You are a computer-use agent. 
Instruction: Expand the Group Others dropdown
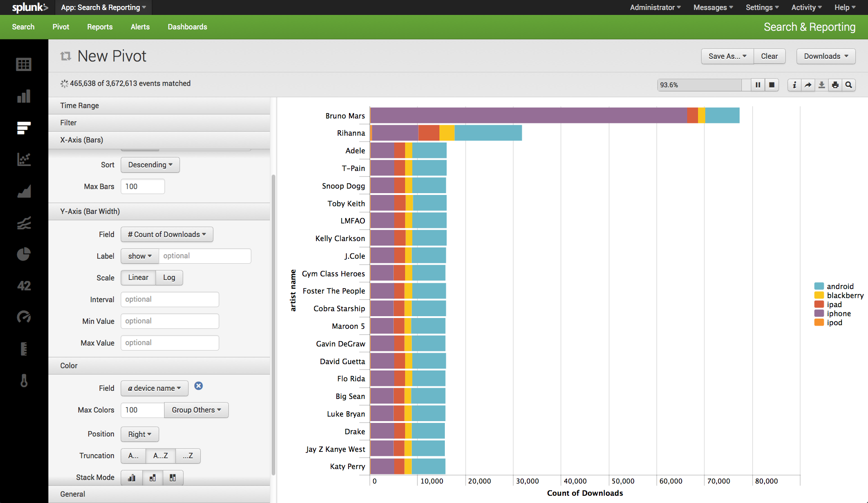pos(196,410)
